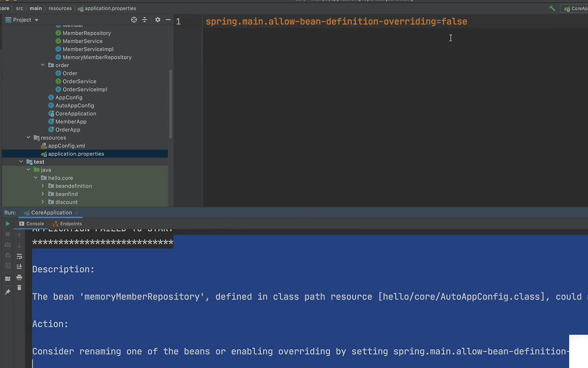Pin the Run tab with pin icon
Screen dimensions: 588x368
tap(7, 292)
